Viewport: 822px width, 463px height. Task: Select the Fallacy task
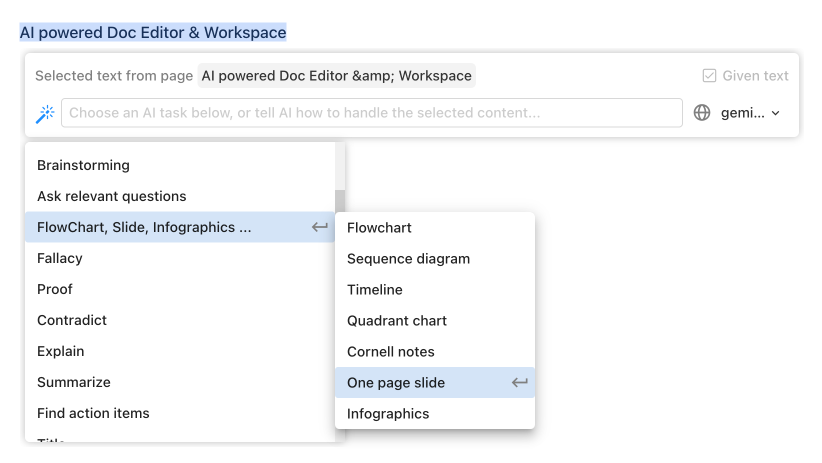click(x=60, y=258)
